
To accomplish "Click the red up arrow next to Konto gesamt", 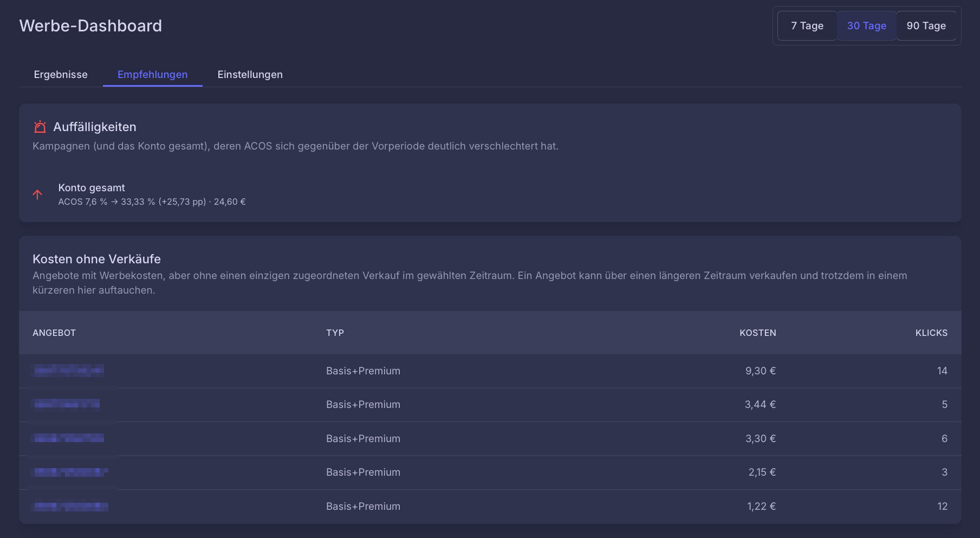I will 37,195.
